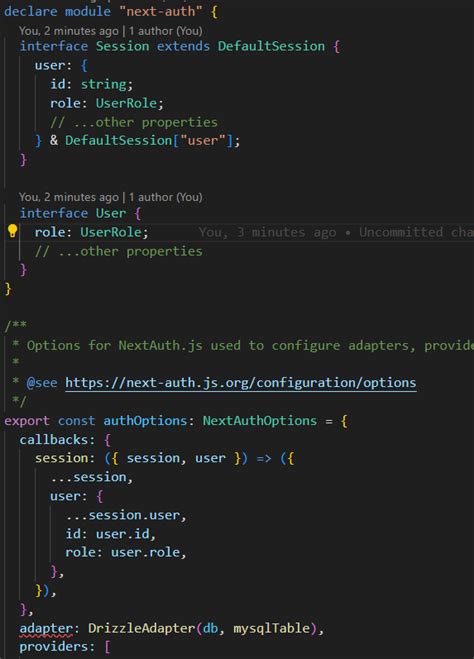Click the 'id: string;' line
This screenshot has height=659, width=474.
pos(92,84)
